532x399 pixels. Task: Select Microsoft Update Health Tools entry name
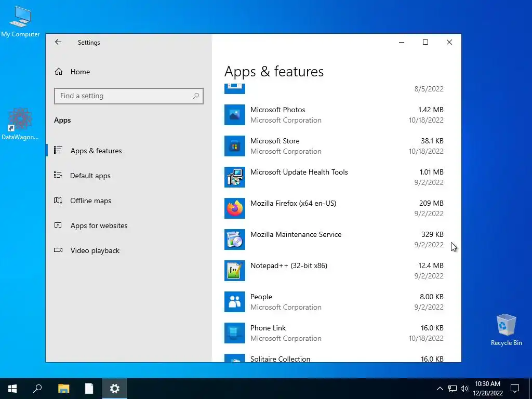coord(299,172)
